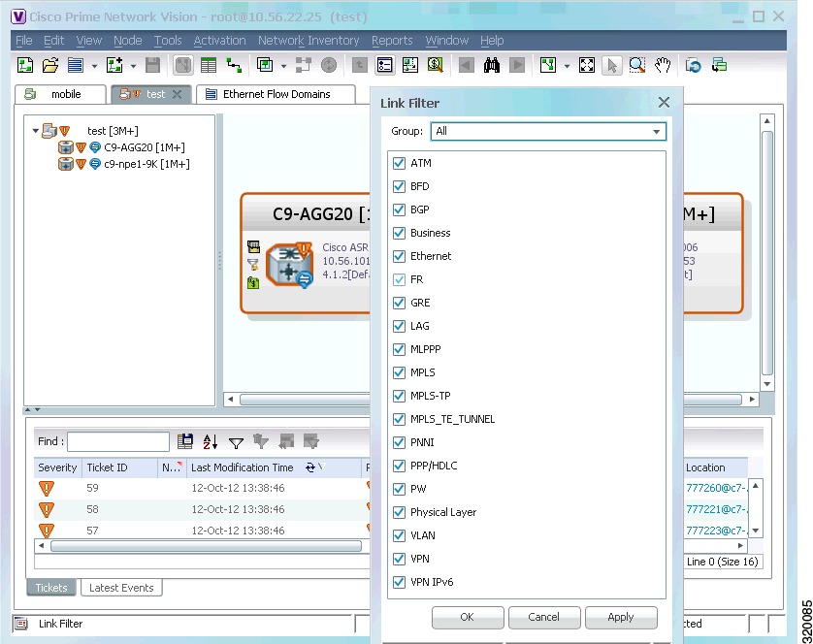Click the dollar magnifier toolbar icon

pos(435,65)
